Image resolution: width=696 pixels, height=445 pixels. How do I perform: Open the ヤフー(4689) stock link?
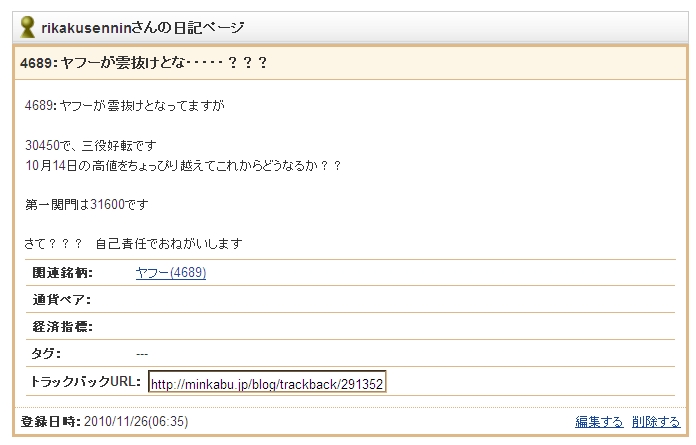pos(171,272)
